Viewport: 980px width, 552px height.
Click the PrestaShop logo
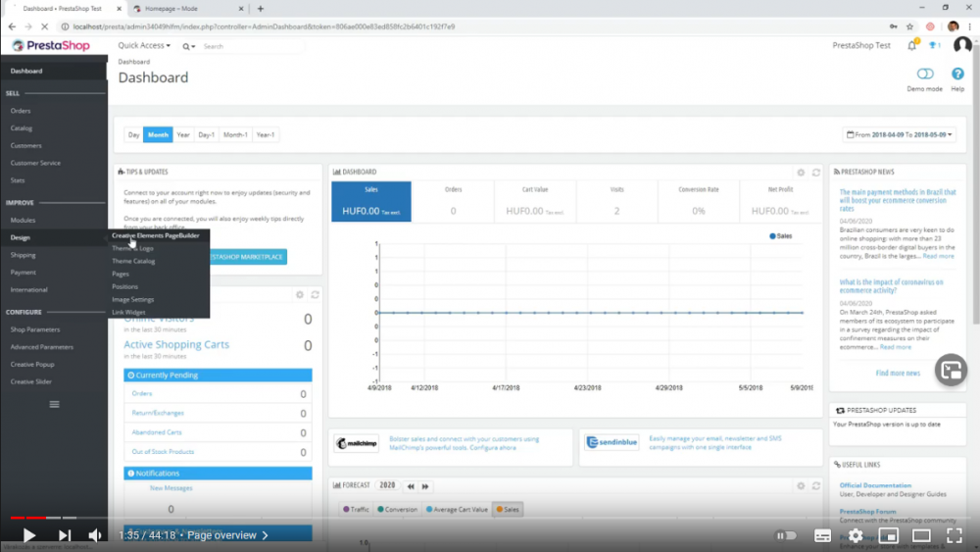click(x=51, y=45)
